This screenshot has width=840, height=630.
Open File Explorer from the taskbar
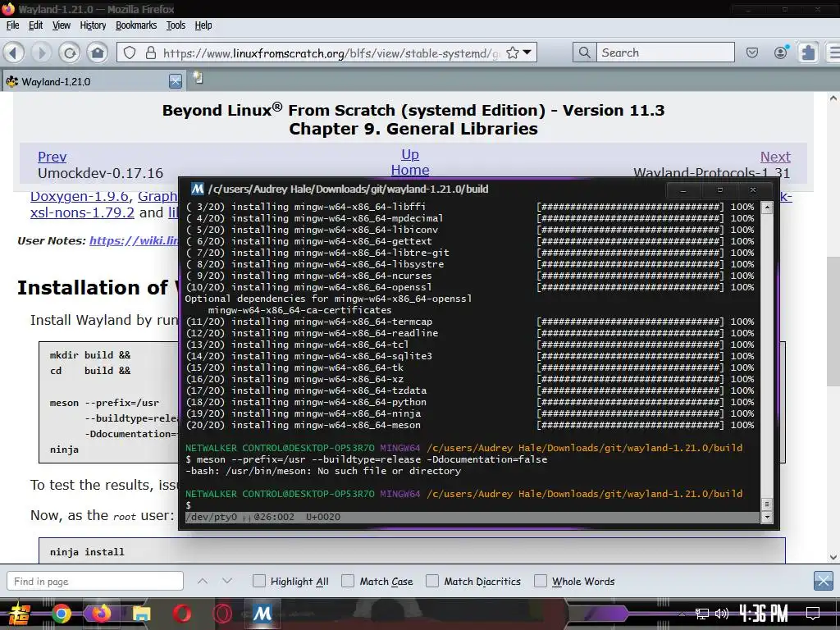click(141, 614)
